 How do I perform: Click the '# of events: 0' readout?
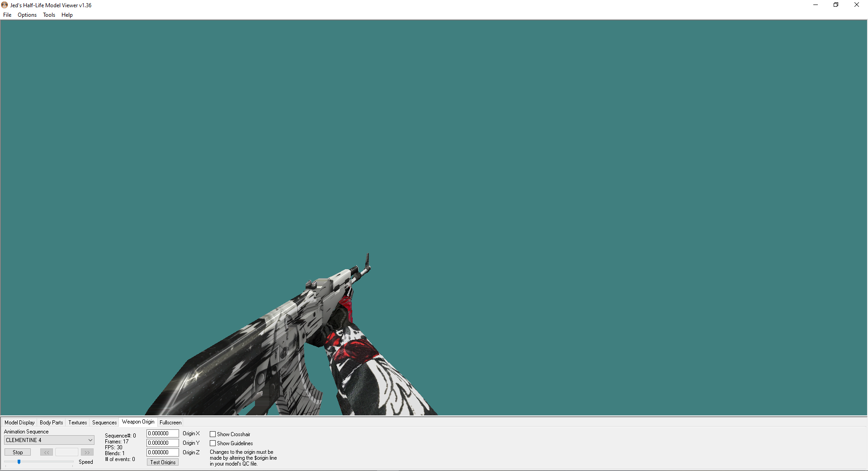(x=120, y=459)
